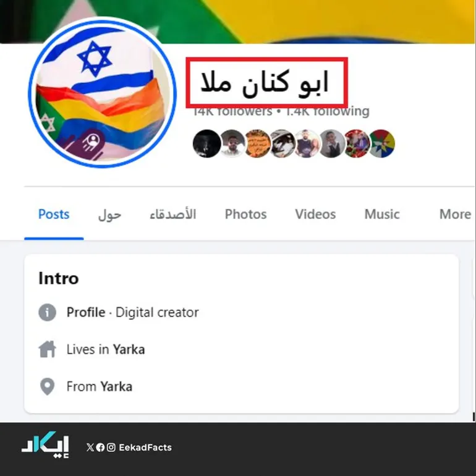Click the Eekad Arabic logo in footer

pyautogui.click(x=46, y=446)
